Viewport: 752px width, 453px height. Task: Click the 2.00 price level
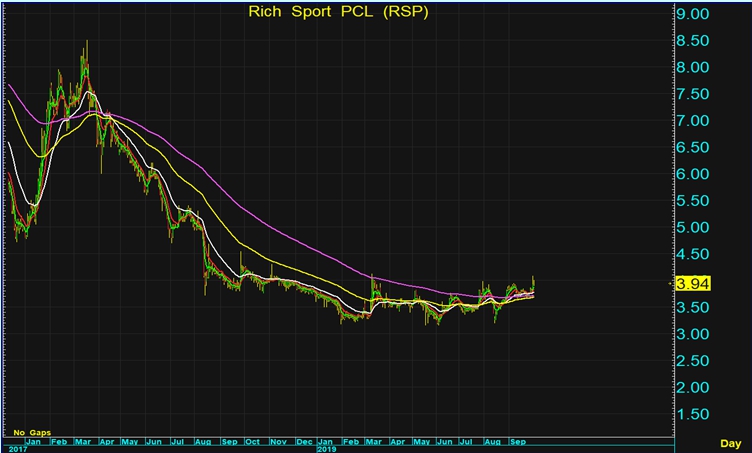(693, 387)
